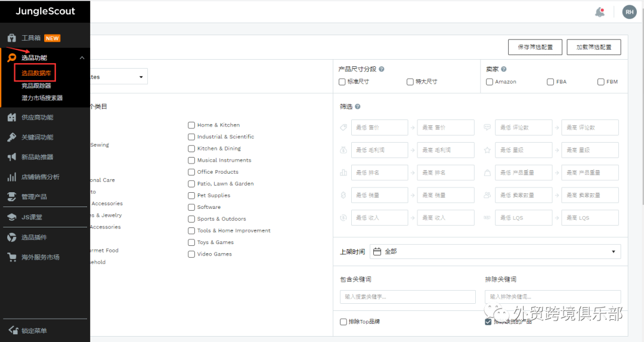
Task: Open the RH user avatar menu
Action: click(629, 12)
